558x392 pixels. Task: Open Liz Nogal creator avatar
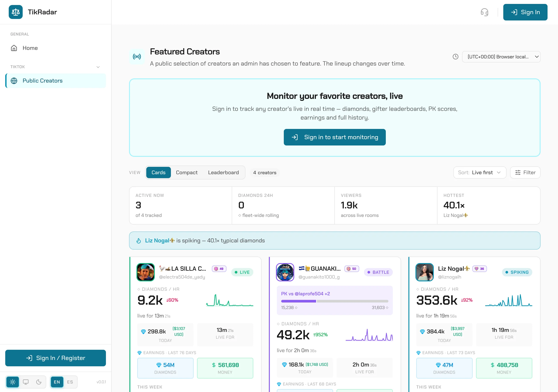425,272
